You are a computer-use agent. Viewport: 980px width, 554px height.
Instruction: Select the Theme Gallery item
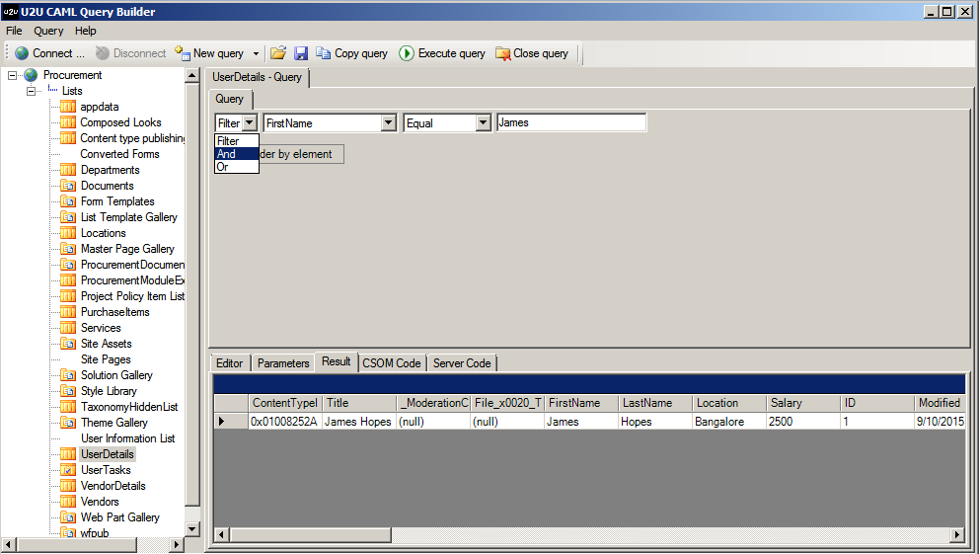coord(114,423)
